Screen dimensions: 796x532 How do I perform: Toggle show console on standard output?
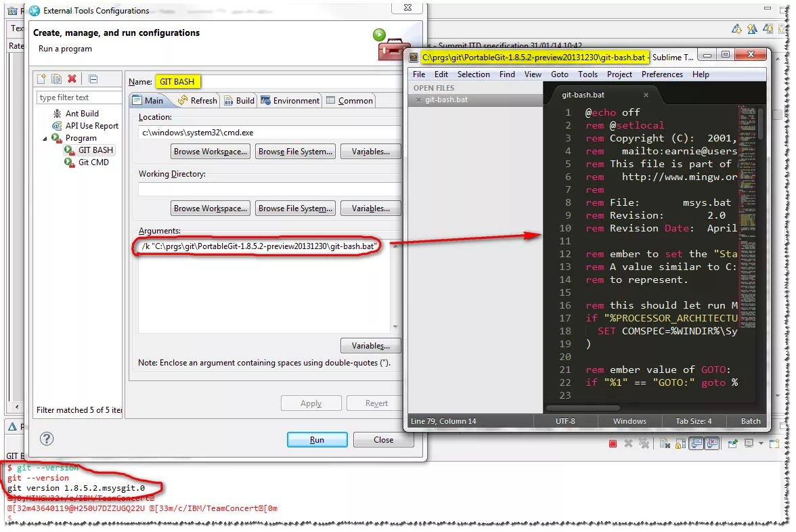[x=696, y=444]
